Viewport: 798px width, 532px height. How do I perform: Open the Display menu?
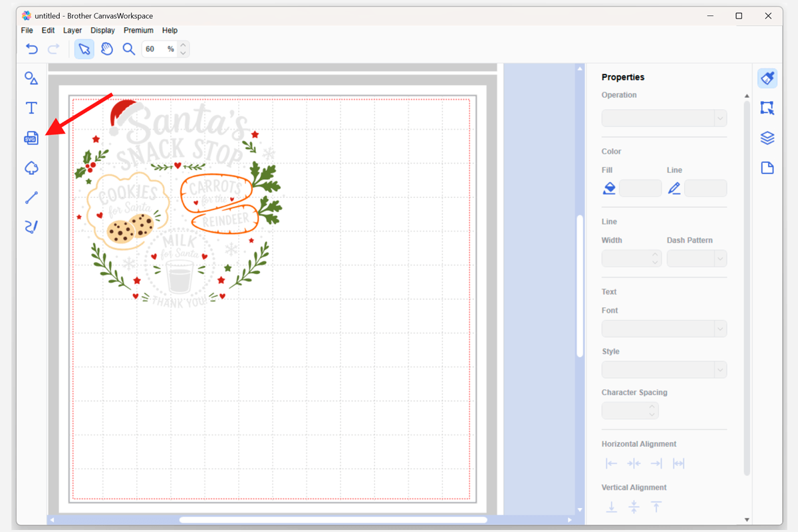(x=102, y=30)
